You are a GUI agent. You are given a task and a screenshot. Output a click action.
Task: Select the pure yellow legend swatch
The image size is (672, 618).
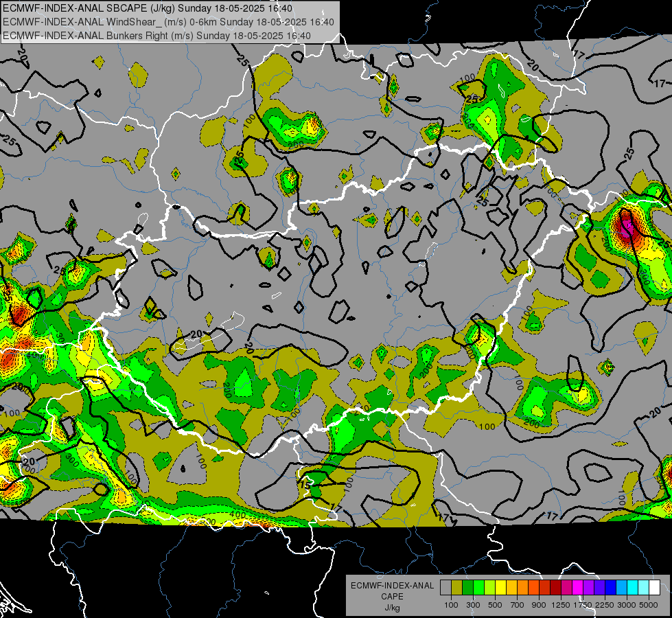500,588
